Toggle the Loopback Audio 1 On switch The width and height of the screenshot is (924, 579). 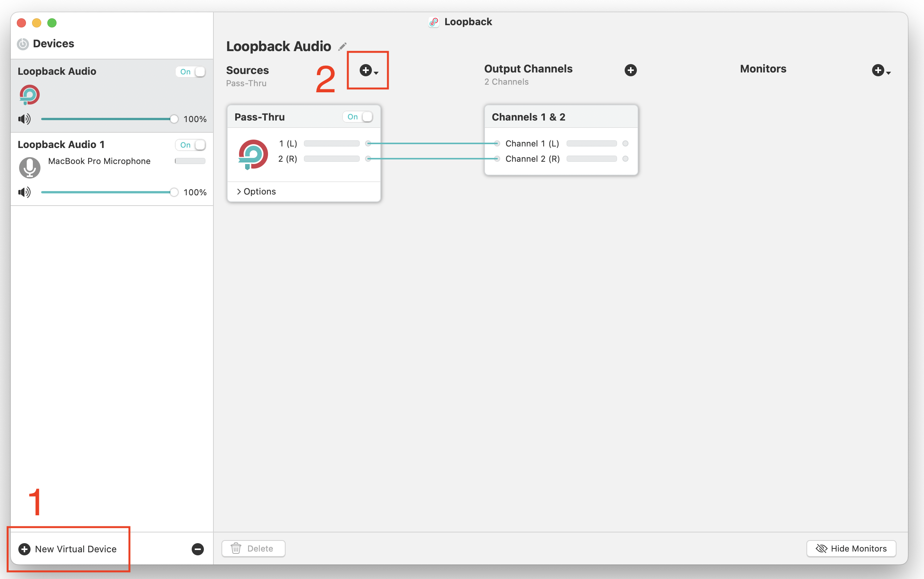pyautogui.click(x=191, y=145)
